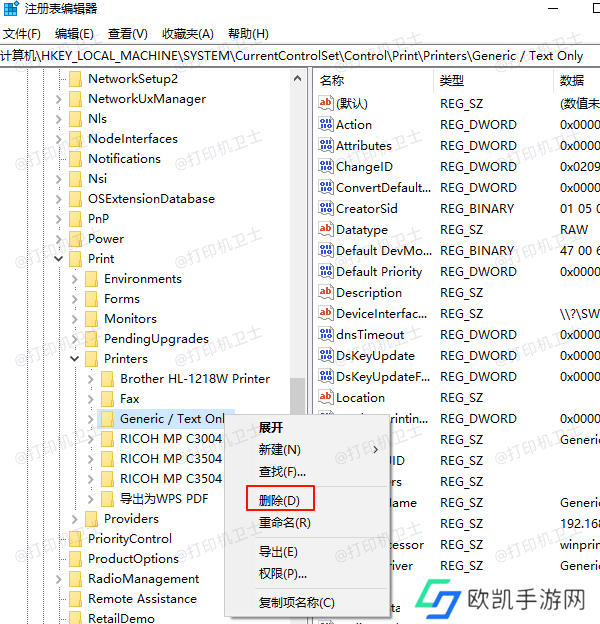Click 权限(P)... in the context menu
The width and height of the screenshot is (600, 624).
(x=282, y=573)
